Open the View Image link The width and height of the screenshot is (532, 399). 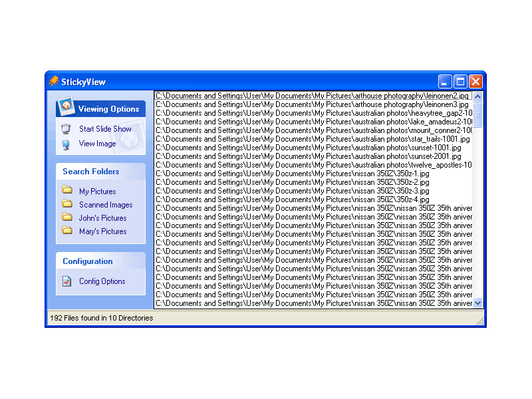pyautogui.click(x=97, y=144)
